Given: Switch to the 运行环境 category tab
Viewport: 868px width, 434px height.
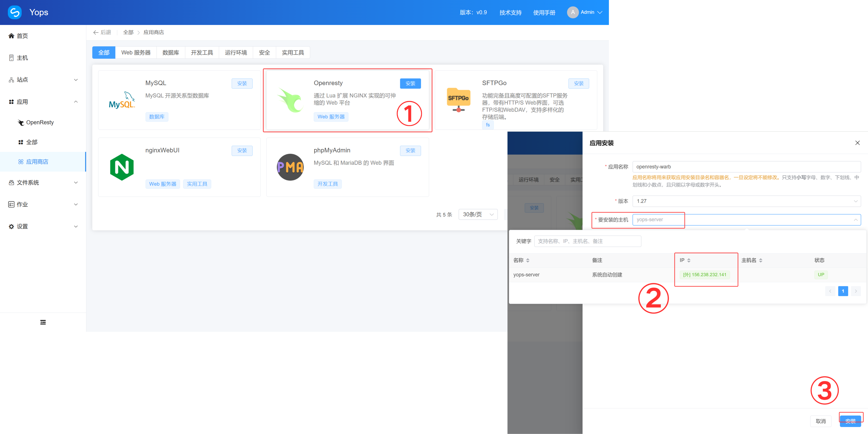Looking at the screenshot, I should click(235, 53).
